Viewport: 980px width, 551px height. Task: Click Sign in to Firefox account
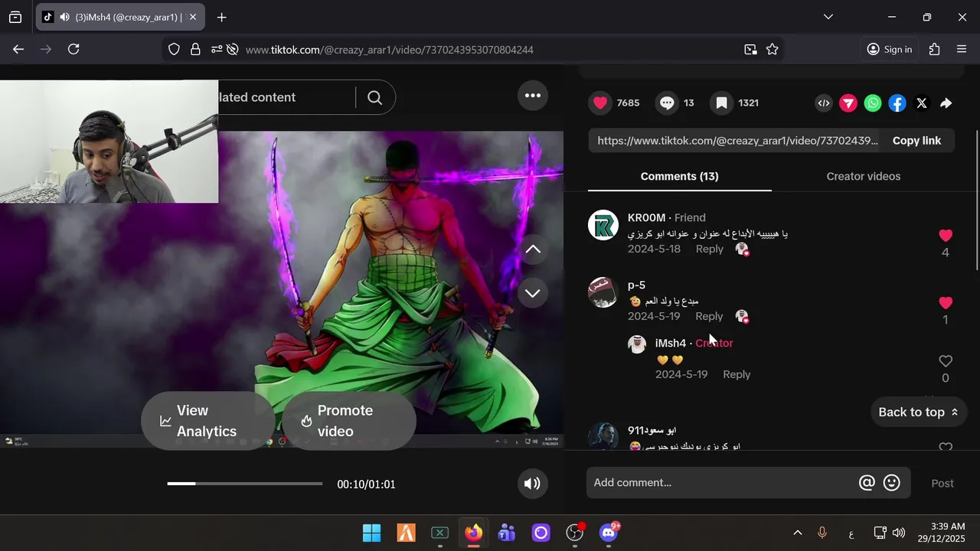890,49
